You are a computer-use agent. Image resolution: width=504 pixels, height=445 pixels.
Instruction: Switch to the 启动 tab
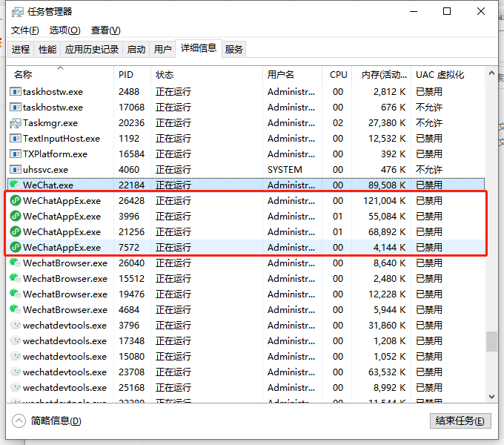tap(136, 49)
